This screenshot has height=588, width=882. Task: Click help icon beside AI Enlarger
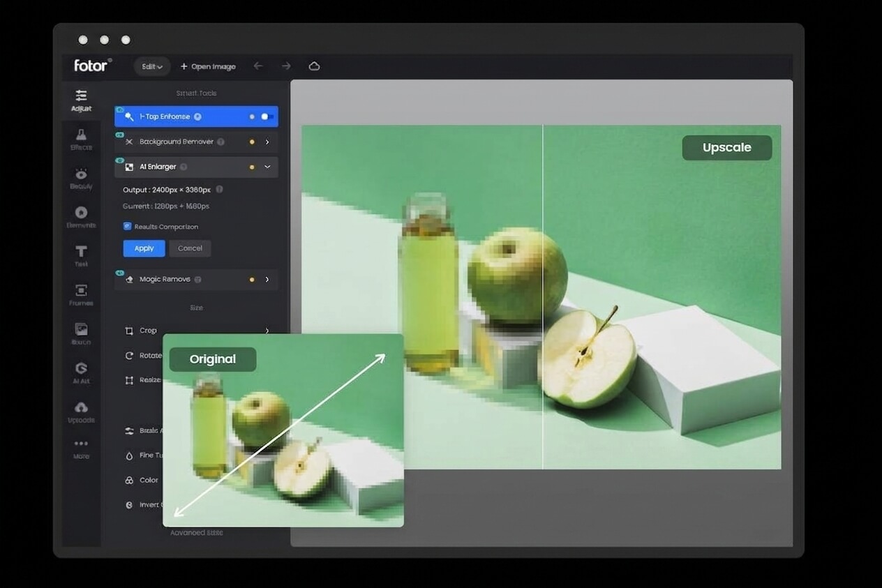(184, 167)
